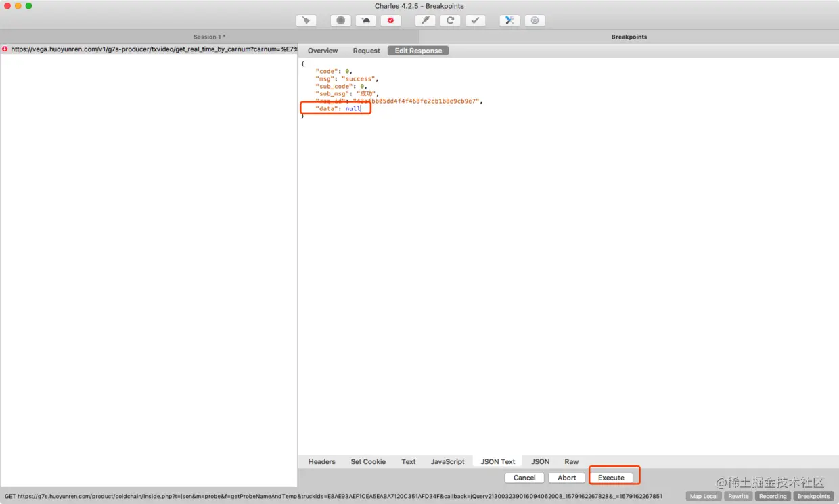Switch to the JavaScript view tab
The width and height of the screenshot is (839, 504).
pos(447,461)
